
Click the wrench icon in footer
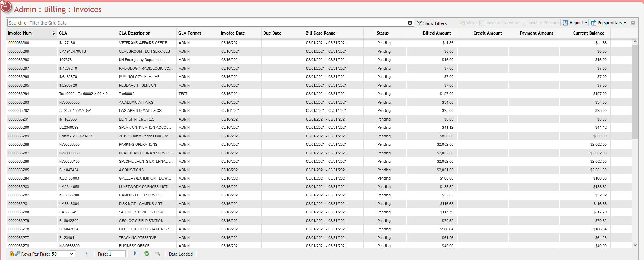tap(17, 254)
